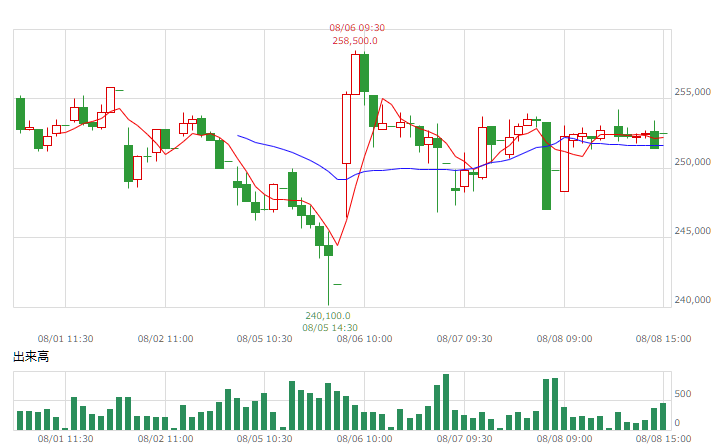The image size is (718, 448).
Task: Click 08/05 10:30 under the price chart
Action: pyautogui.click(x=264, y=339)
